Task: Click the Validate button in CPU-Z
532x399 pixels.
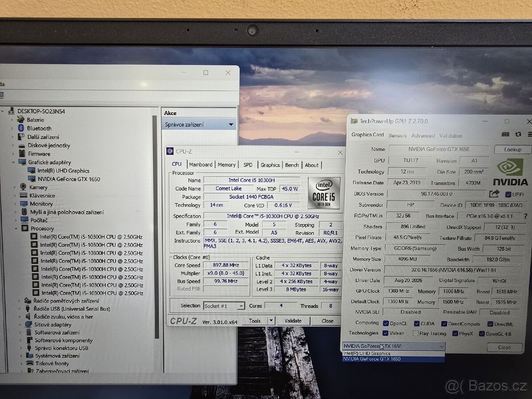Action: pyautogui.click(x=293, y=321)
